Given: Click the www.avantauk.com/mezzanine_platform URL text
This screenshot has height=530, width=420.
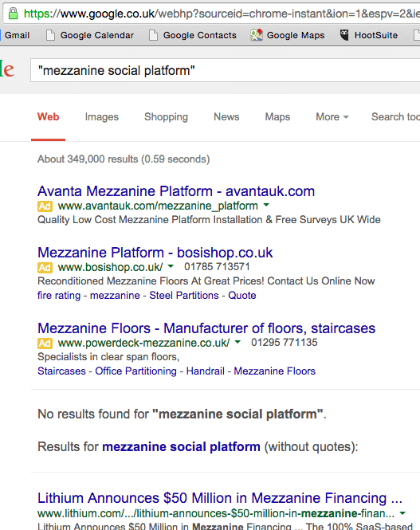Looking at the screenshot, I should pos(158,206).
